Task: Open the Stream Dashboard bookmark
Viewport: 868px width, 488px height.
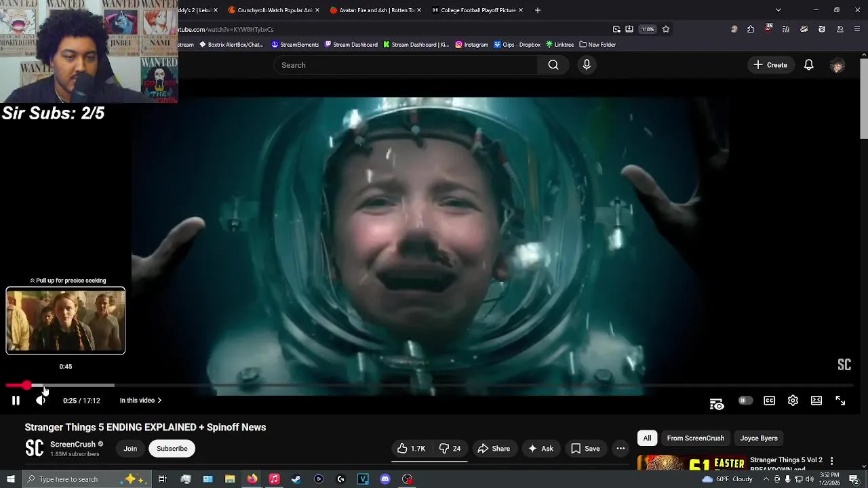Action: 351,45
